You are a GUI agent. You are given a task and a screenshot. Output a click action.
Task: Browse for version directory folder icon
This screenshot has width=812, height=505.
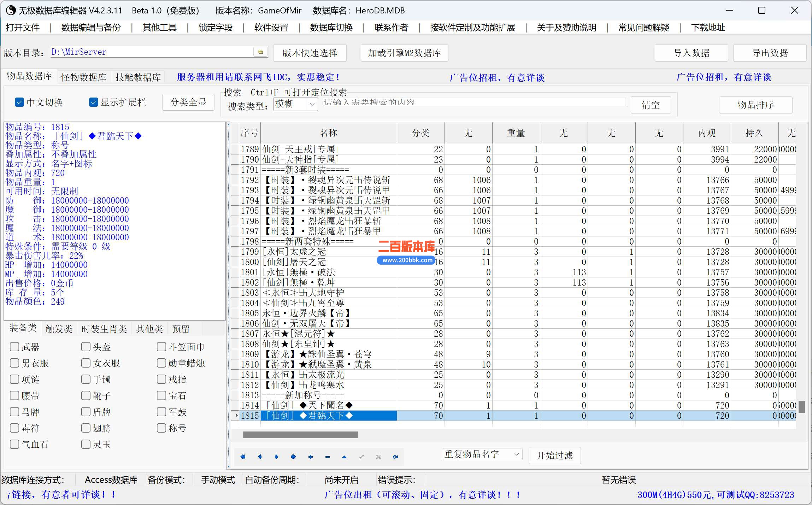tap(260, 52)
